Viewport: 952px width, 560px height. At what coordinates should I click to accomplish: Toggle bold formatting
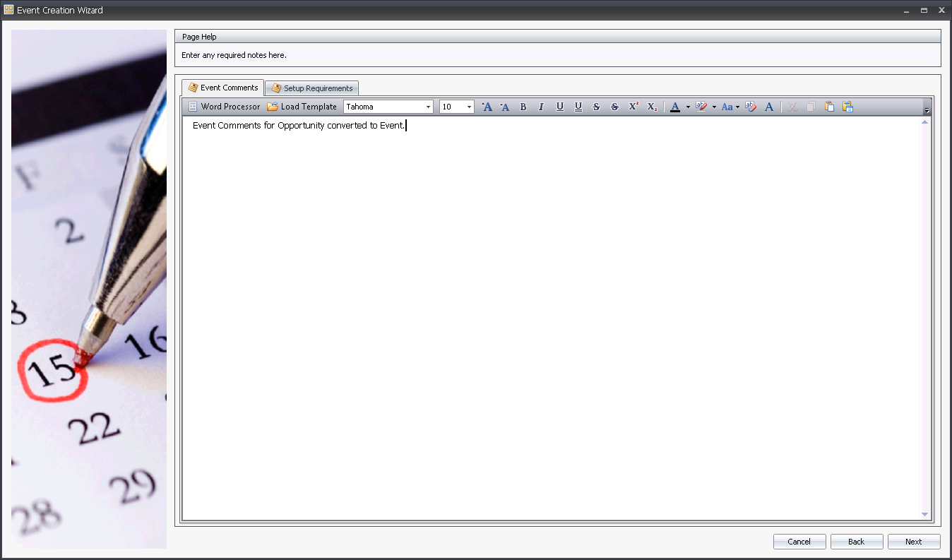click(x=523, y=107)
